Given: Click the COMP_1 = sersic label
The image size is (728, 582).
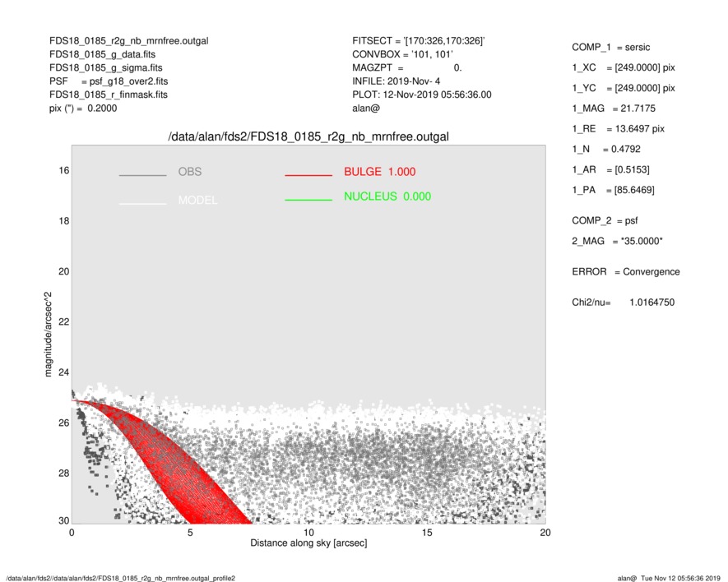Looking at the screenshot, I should coord(611,48).
